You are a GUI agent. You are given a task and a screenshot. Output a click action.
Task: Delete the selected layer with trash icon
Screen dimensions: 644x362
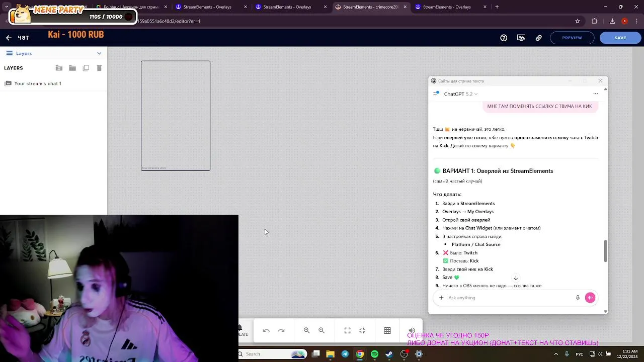pyautogui.click(x=99, y=68)
